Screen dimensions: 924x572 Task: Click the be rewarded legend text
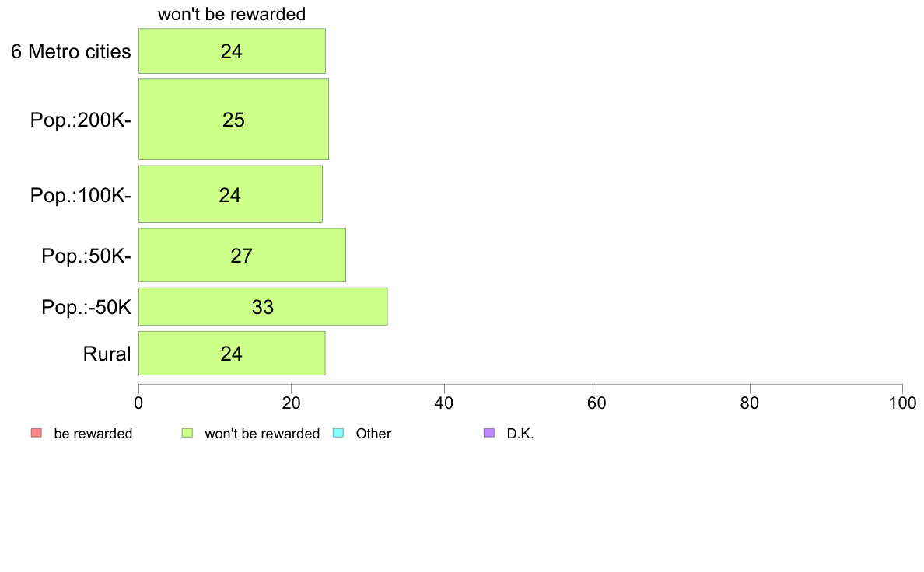click(93, 434)
